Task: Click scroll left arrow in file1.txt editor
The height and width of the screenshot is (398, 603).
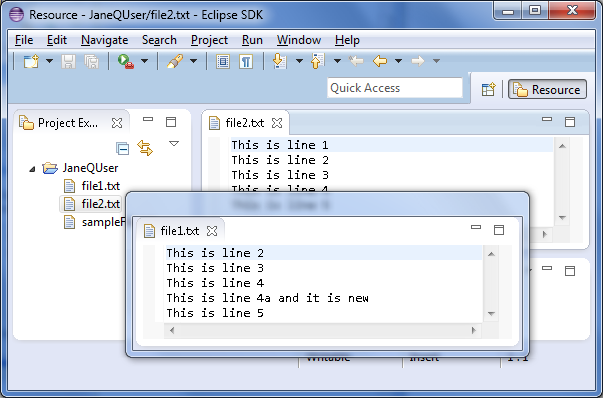Action: point(172,330)
